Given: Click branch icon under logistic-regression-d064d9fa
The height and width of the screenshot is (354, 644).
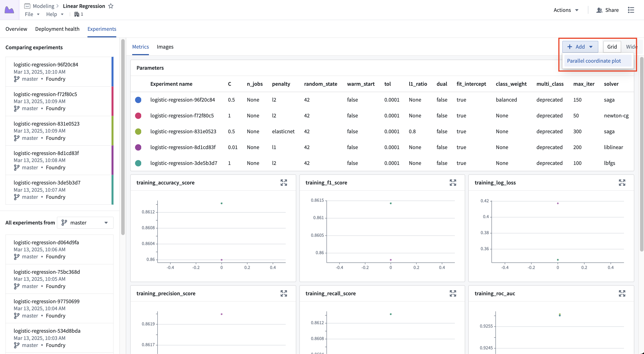Looking at the screenshot, I should pos(16,257).
